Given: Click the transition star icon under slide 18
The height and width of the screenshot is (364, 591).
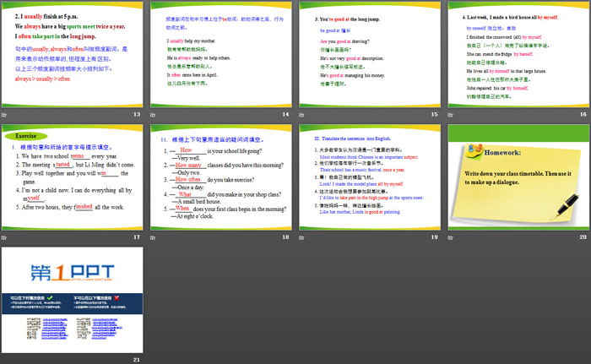Looking at the screenshot, I should (x=154, y=237).
